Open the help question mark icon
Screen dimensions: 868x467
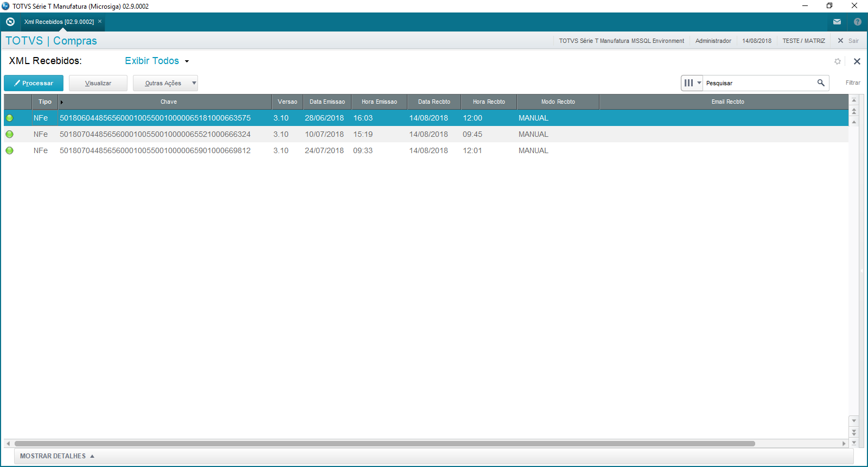(x=857, y=22)
